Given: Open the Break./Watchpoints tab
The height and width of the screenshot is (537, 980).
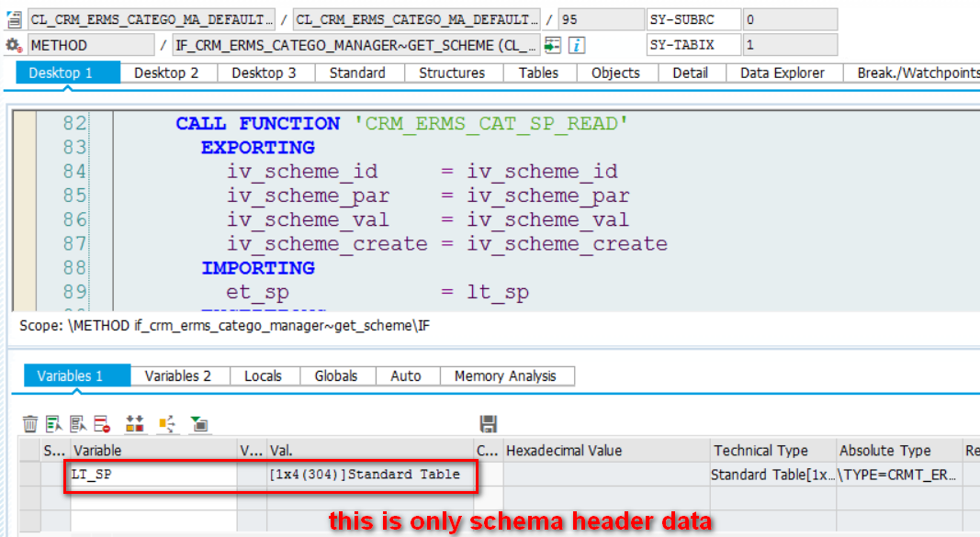Looking at the screenshot, I should (x=913, y=73).
